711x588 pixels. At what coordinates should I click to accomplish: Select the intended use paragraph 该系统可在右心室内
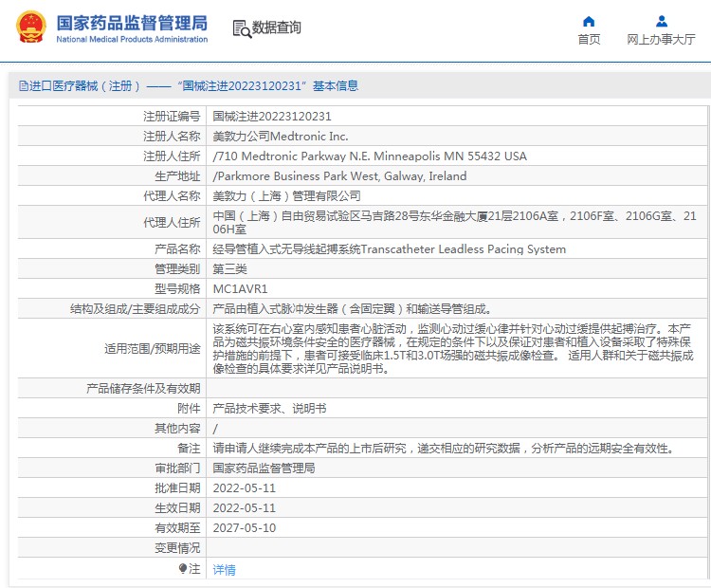coord(453,348)
